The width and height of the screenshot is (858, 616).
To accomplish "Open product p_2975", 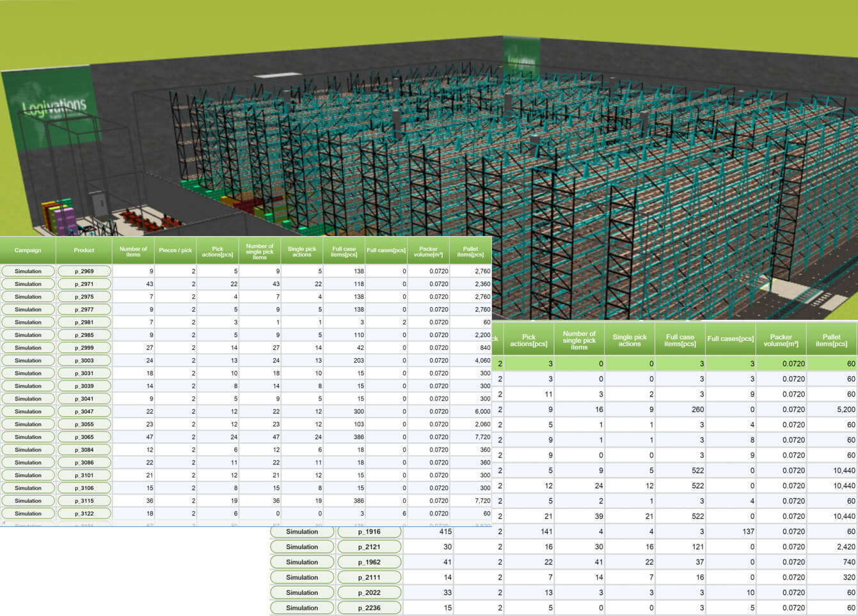I will click(84, 297).
